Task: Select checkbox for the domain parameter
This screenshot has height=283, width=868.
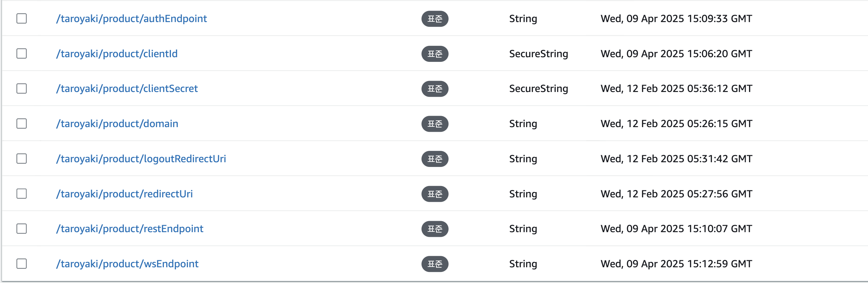Action: point(21,123)
